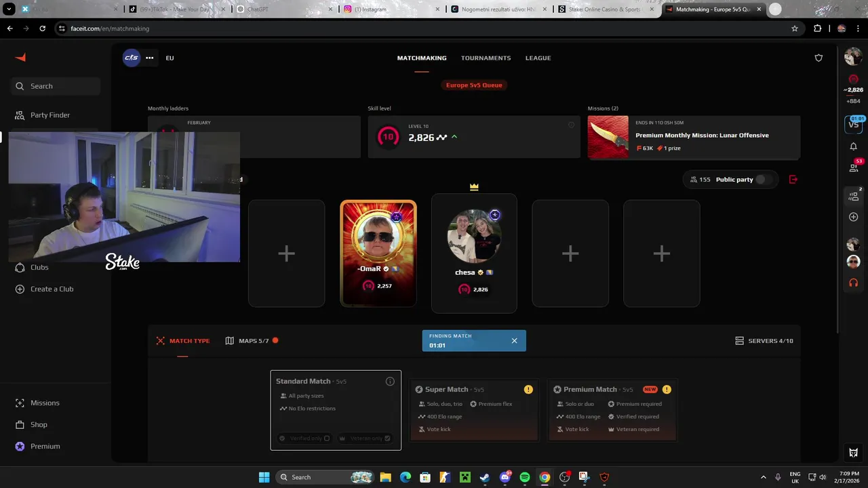Open the orange headset support icon

pos(853,282)
